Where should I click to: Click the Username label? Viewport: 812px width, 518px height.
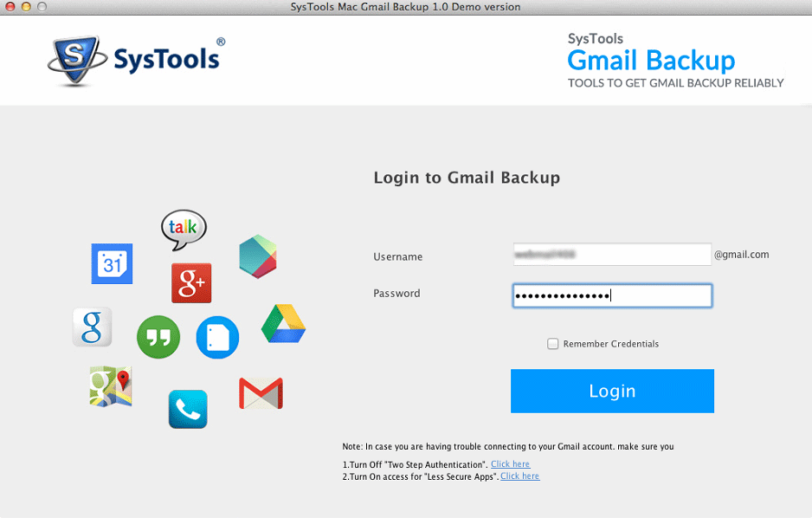pyautogui.click(x=397, y=256)
